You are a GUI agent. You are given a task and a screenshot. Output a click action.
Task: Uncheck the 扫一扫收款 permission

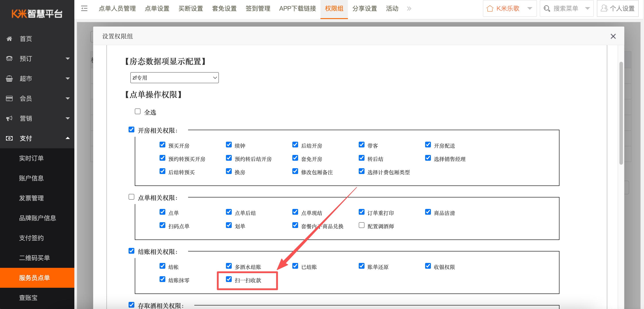(229, 279)
